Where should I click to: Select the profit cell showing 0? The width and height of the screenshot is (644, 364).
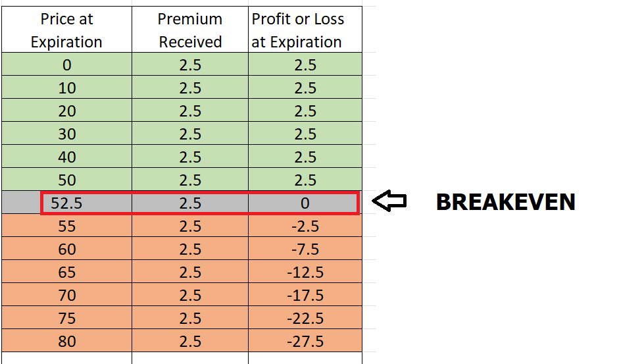[x=305, y=203]
